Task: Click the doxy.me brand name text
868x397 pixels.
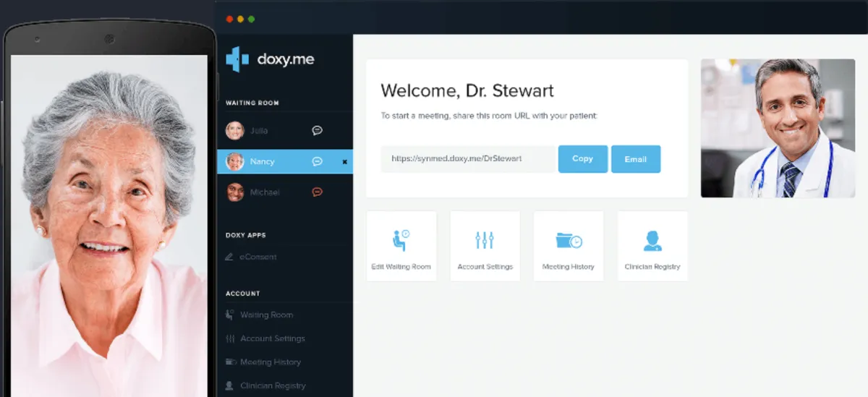Action: tap(286, 59)
